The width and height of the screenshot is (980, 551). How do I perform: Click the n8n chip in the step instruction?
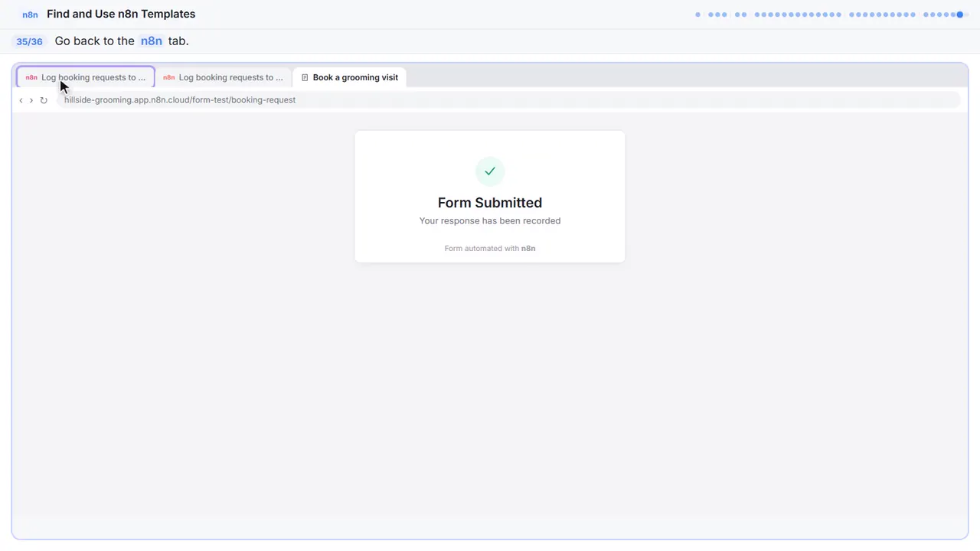152,41
